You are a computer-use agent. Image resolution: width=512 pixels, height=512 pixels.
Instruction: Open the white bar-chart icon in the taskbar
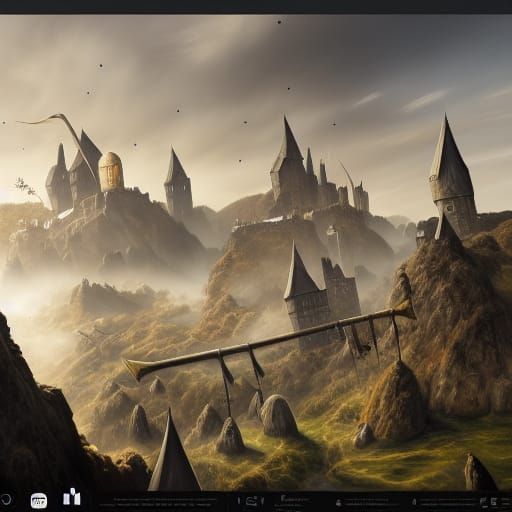[72, 497]
